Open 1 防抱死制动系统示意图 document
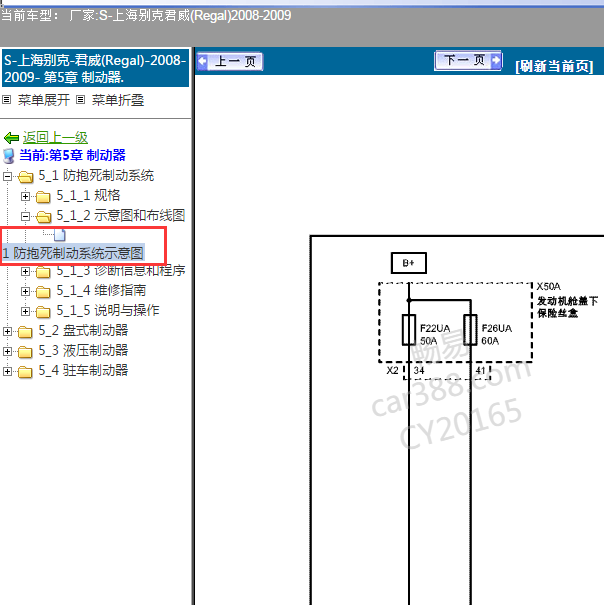604x605 pixels. pos(73,253)
